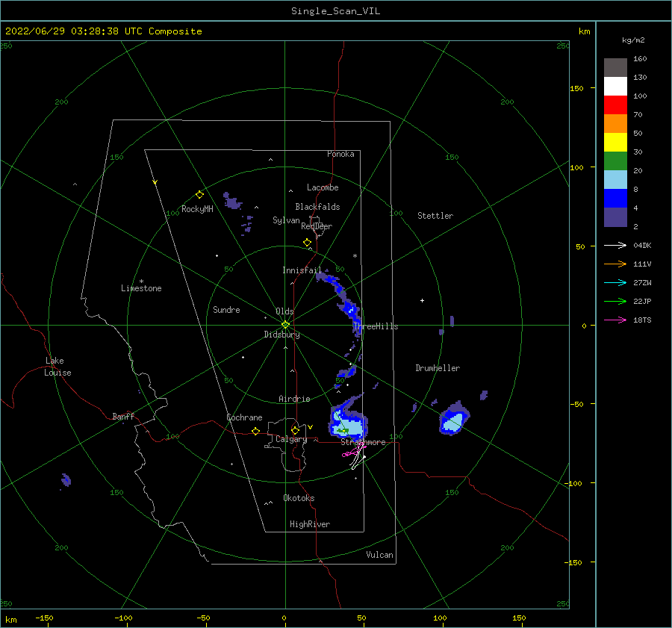
Task: Click the Lacombe city label
Action: click(x=323, y=187)
